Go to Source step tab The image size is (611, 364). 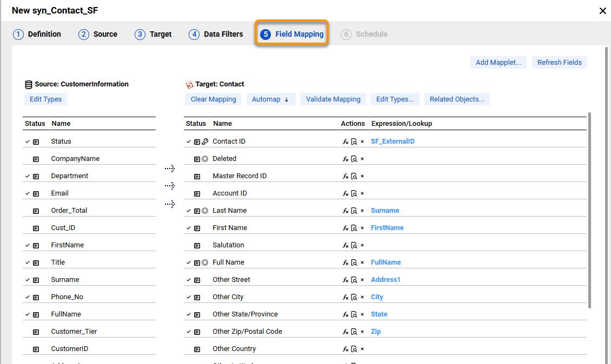pos(98,34)
